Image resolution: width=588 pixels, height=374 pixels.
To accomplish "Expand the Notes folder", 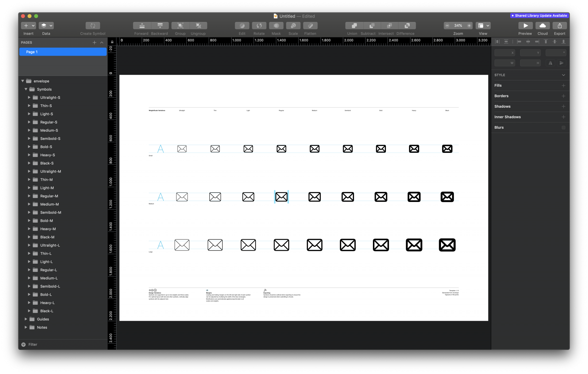I will [26, 327].
